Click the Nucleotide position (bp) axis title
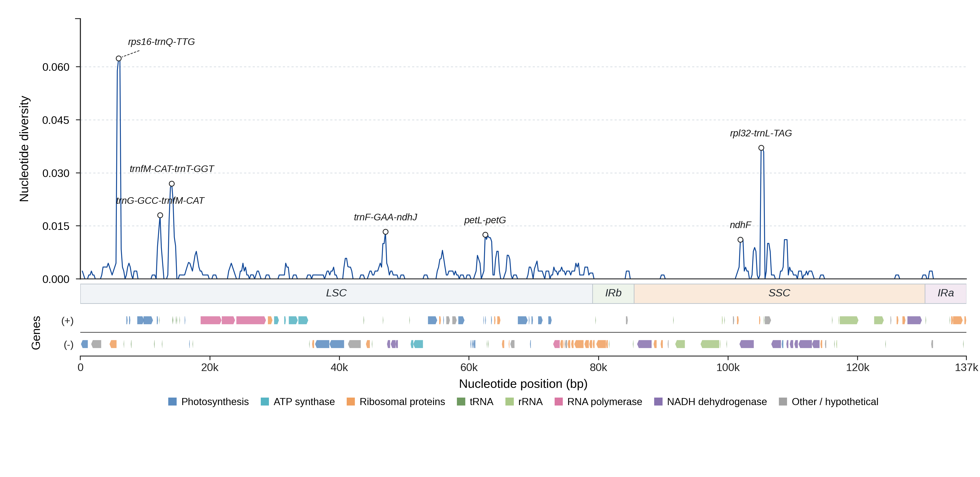 (523, 384)
